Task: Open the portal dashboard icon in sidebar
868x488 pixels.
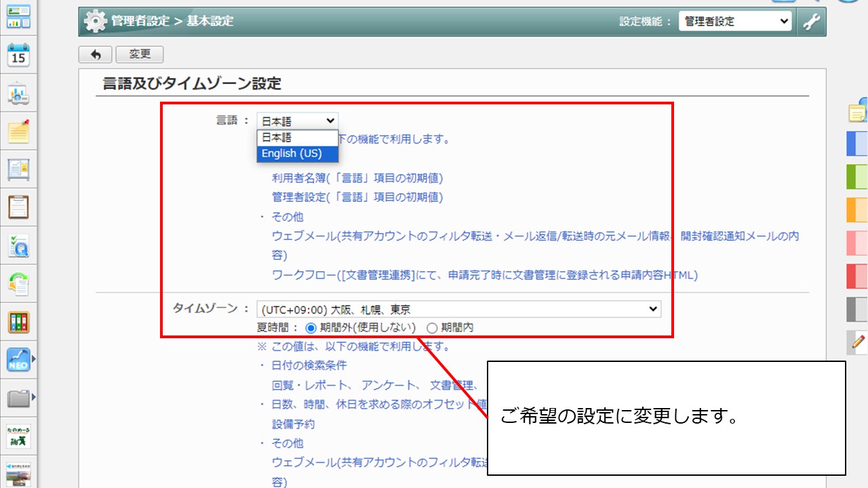Action: point(19,17)
